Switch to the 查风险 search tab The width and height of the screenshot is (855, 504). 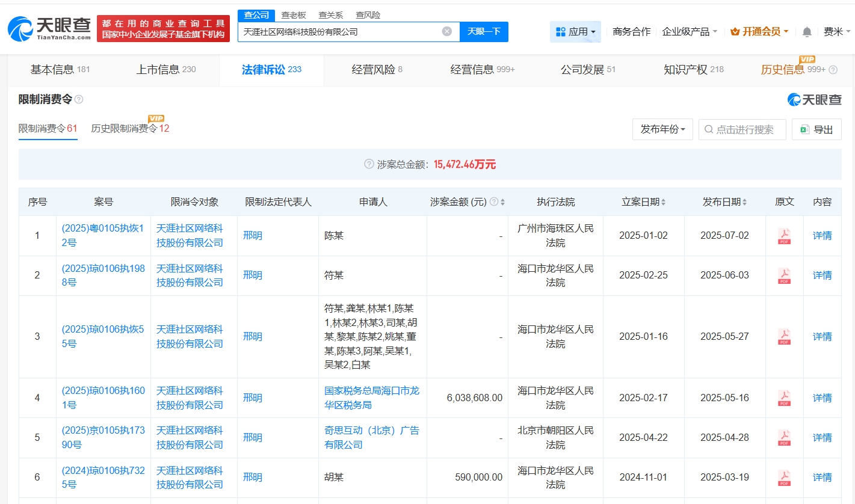pyautogui.click(x=368, y=15)
